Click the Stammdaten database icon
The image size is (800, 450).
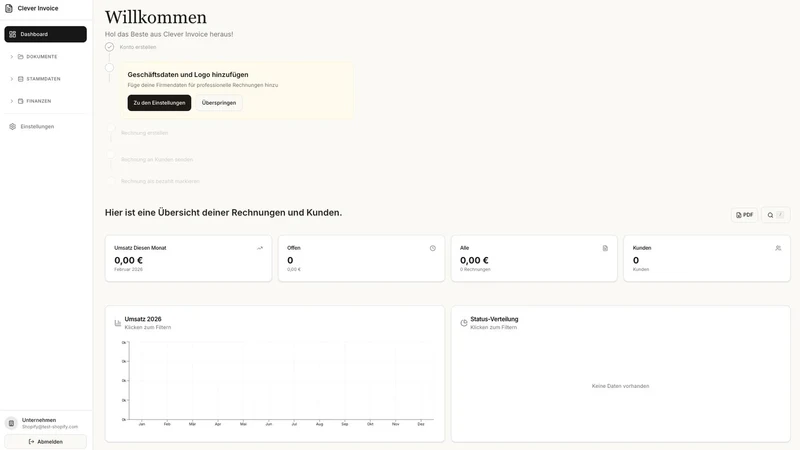[x=20, y=79]
